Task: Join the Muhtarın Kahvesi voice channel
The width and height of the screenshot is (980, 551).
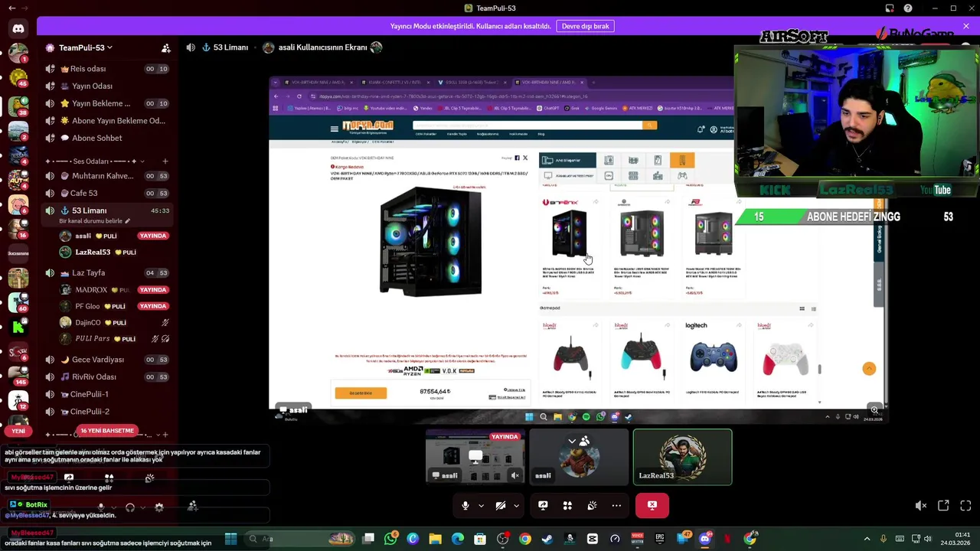Action: [x=107, y=176]
